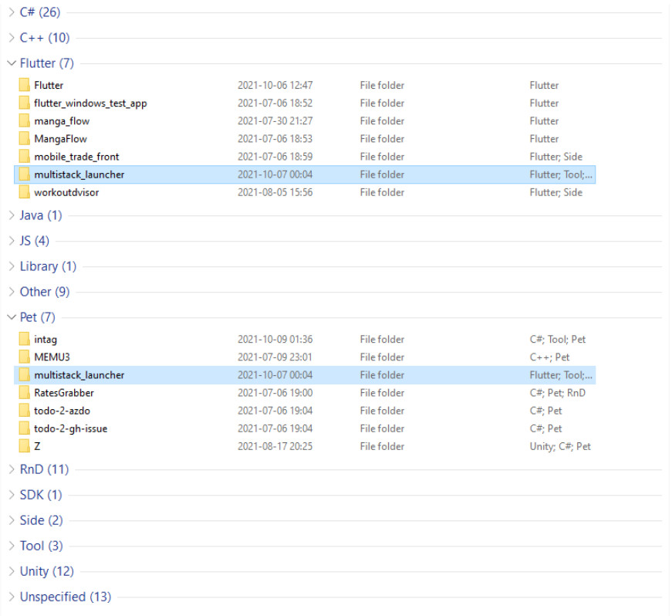The image size is (672, 616).
Task: Select the intag folder name
Action: pos(46,340)
